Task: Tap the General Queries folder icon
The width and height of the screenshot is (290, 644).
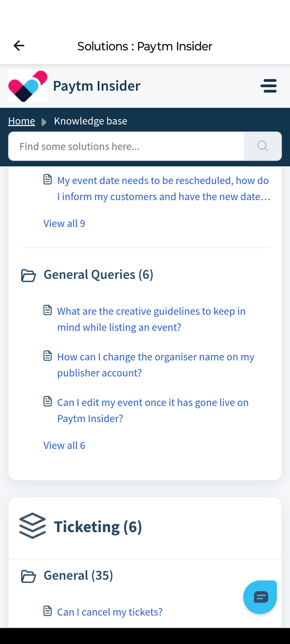Action: [29, 275]
